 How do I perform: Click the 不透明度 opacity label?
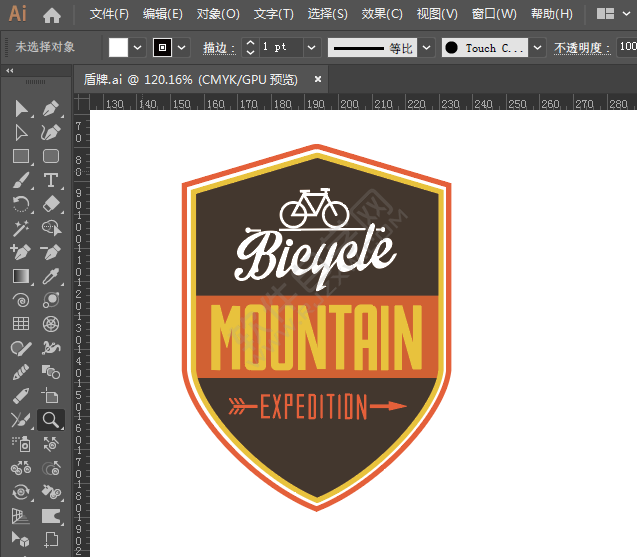coord(580,48)
